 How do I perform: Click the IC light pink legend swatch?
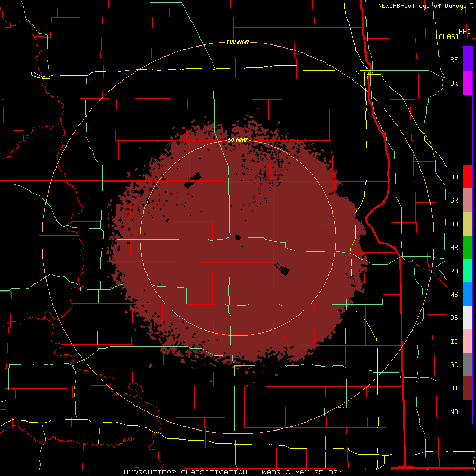coord(467,341)
